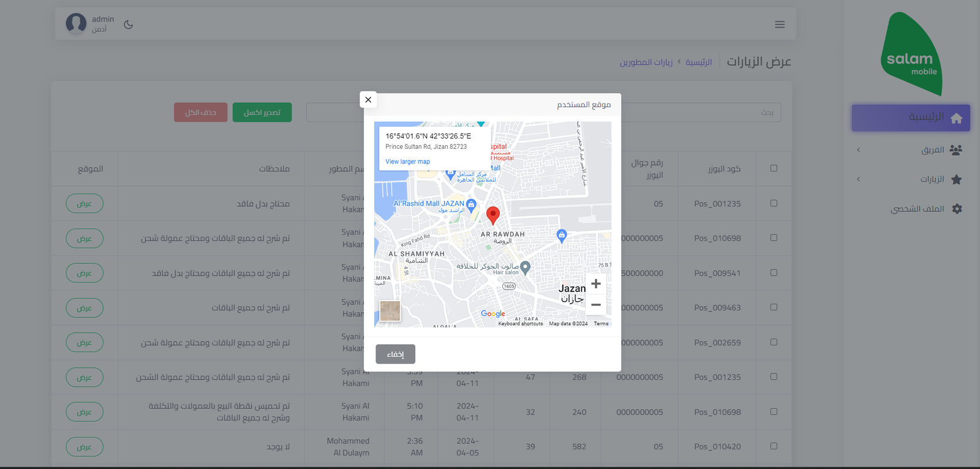980x469 pixels.
Task: Click the home icon in sidebar
Action: [x=957, y=118]
